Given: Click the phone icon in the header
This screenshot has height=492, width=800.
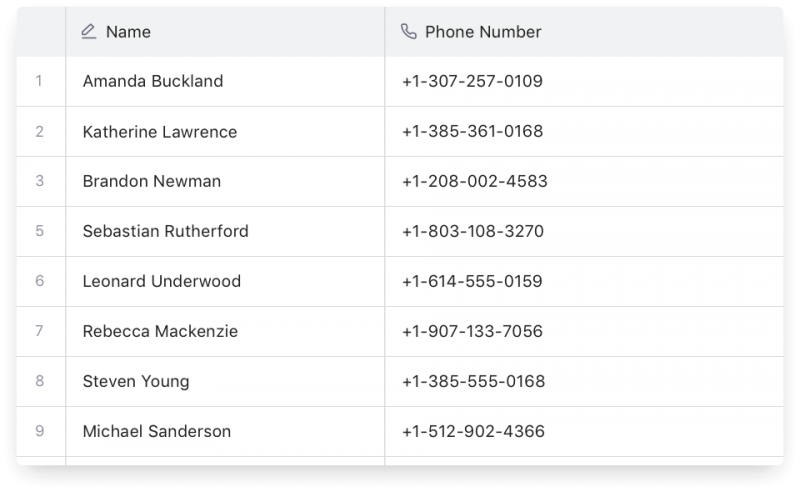Looking at the screenshot, I should [408, 32].
